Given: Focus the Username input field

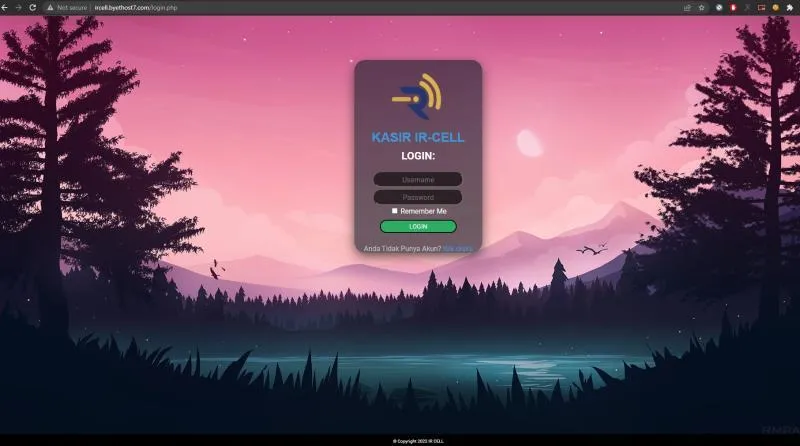Looking at the screenshot, I should pyautogui.click(x=418, y=180).
